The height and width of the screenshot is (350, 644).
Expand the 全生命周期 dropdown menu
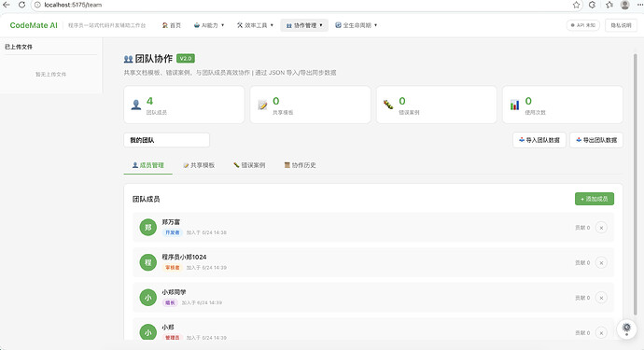click(x=357, y=25)
